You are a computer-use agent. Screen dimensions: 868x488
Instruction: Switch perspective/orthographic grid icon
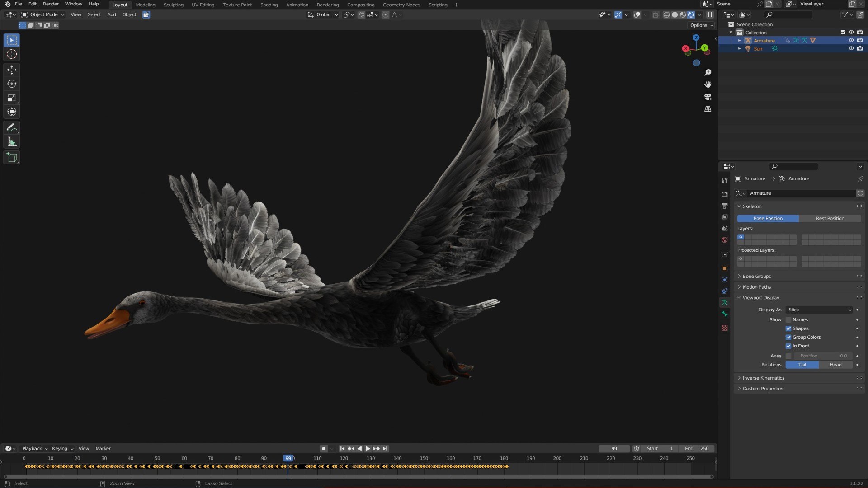pyautogui.click(x=708, y=109)
